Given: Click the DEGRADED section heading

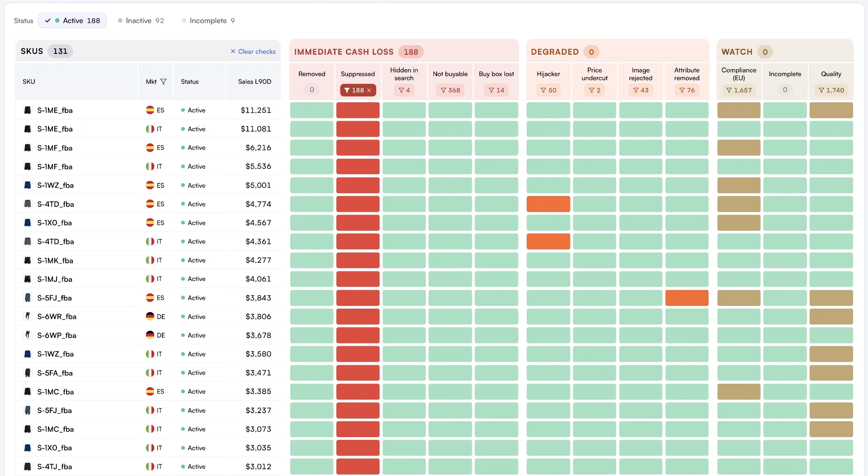Looking at the screenshot, I should coord(555,52).
